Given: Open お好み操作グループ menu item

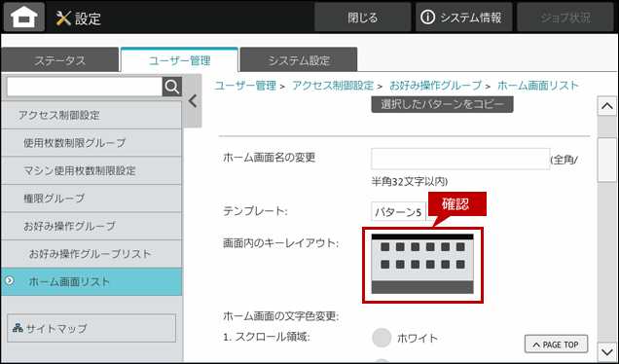Looking at the screenshot, I should (x=91, y=226).
